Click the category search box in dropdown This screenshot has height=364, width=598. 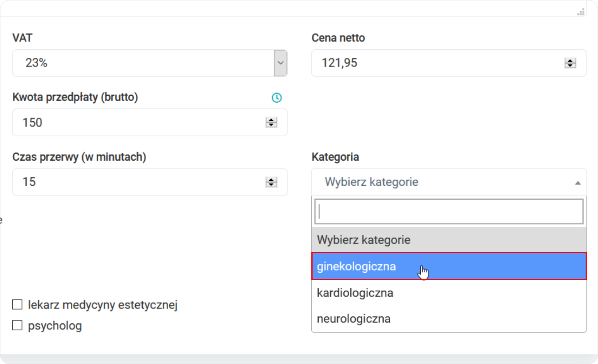tap(449, 212)
